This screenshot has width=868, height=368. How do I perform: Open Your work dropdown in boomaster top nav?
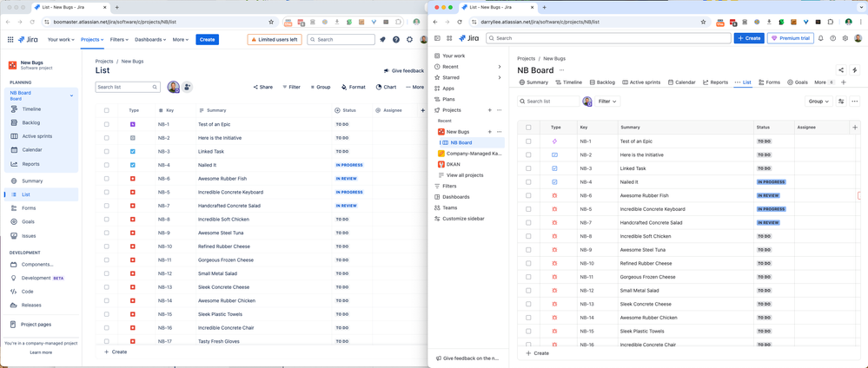coord(60,40)
